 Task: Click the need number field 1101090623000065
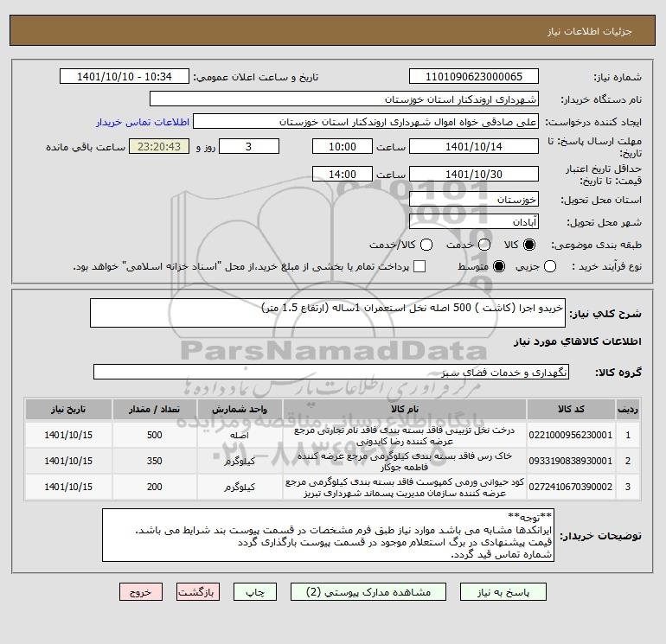pyautogui.click(x=474, y=77)
